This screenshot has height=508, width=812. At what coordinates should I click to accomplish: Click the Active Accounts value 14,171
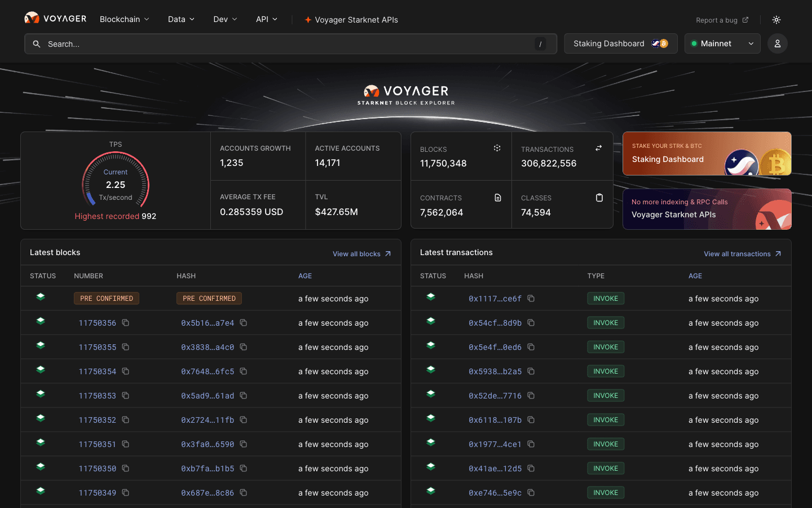pos(328,163)
